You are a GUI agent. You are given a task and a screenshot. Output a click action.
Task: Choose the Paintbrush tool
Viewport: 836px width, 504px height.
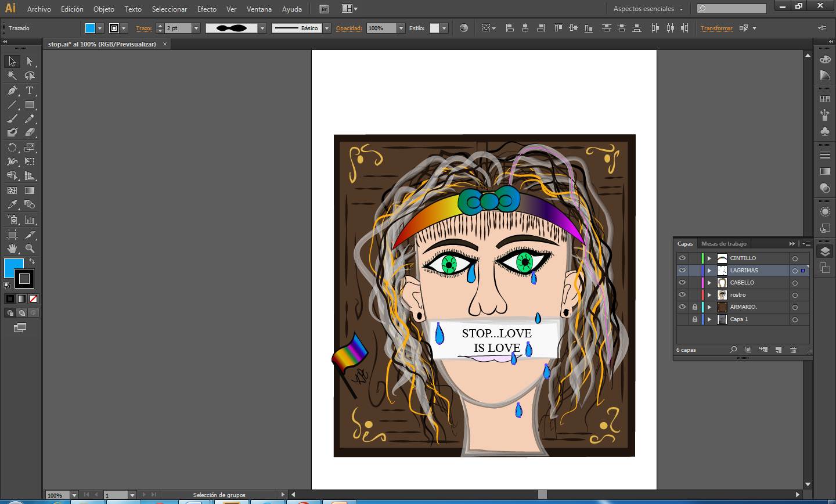point(12,118)
